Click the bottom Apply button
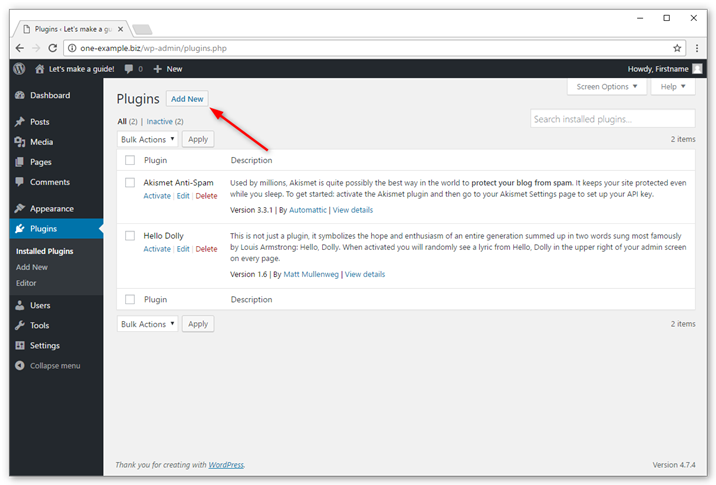 tap(198, 324)
